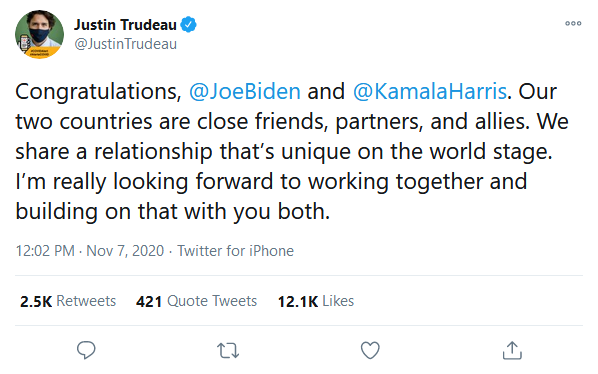
Task: Click the Nov 7, 2020 date
Action: tap(125, 251)
